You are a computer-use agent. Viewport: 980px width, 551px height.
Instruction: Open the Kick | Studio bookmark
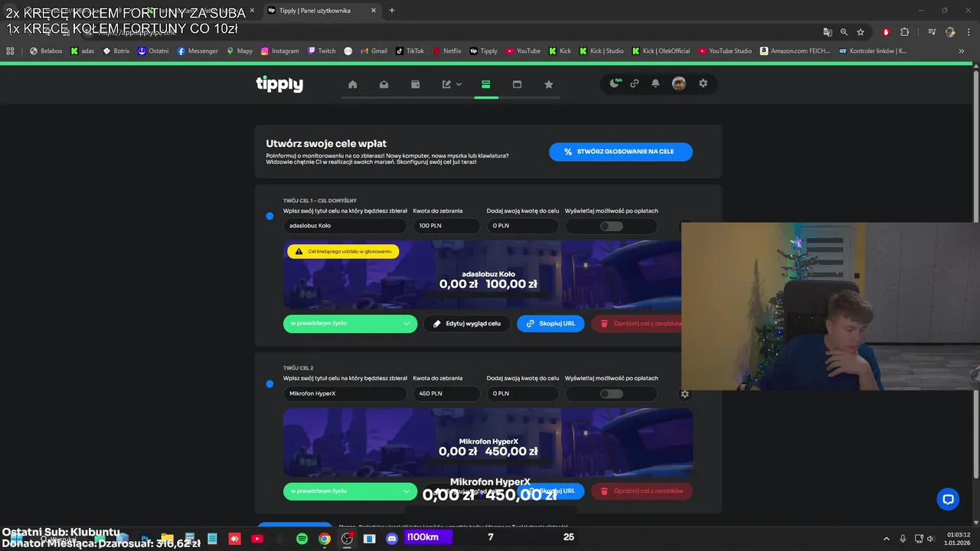pyautogui.click(x=601, y=51)
